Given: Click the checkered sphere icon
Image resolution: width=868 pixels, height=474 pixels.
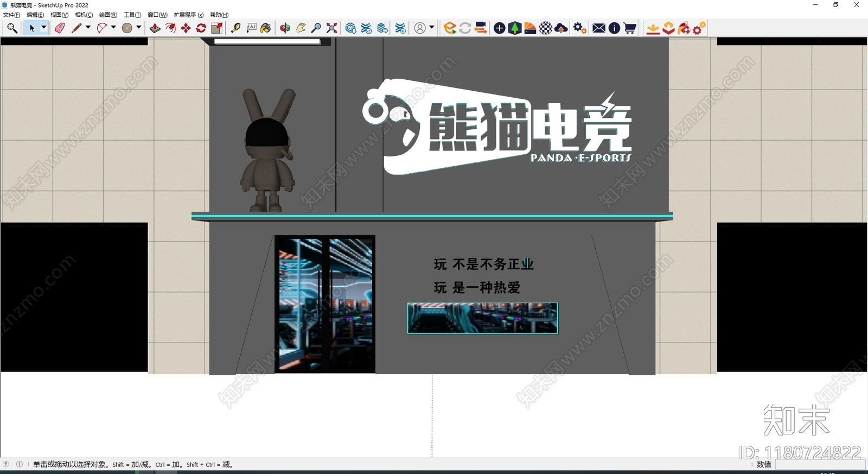Looking at the screenshot, I should pyautogui.click(x=546, y=28).
